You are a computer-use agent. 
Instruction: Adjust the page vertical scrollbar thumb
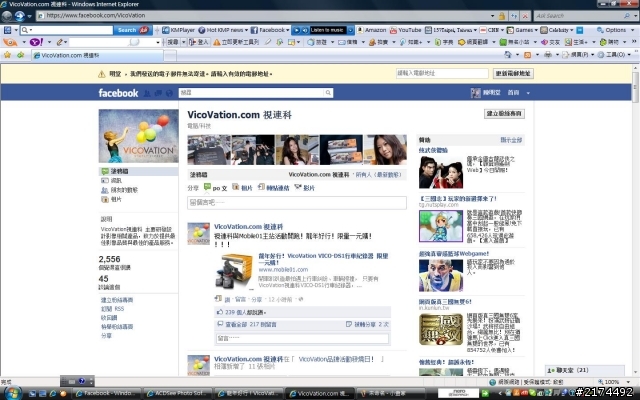(636, 87)
